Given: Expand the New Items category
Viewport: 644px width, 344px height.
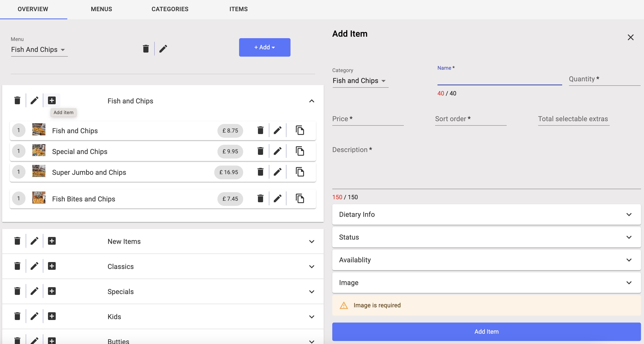Looking at the screenshot, I should pyautogui.click(x=312, y=241).
